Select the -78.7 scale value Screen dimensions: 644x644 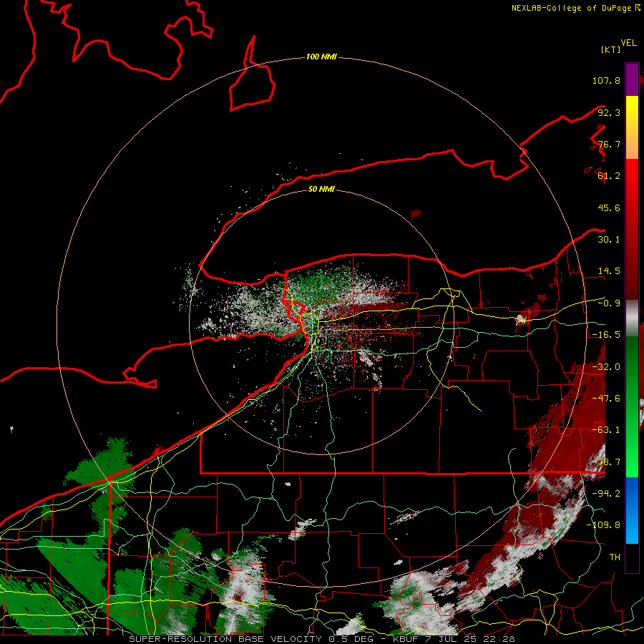coord(606,462)
